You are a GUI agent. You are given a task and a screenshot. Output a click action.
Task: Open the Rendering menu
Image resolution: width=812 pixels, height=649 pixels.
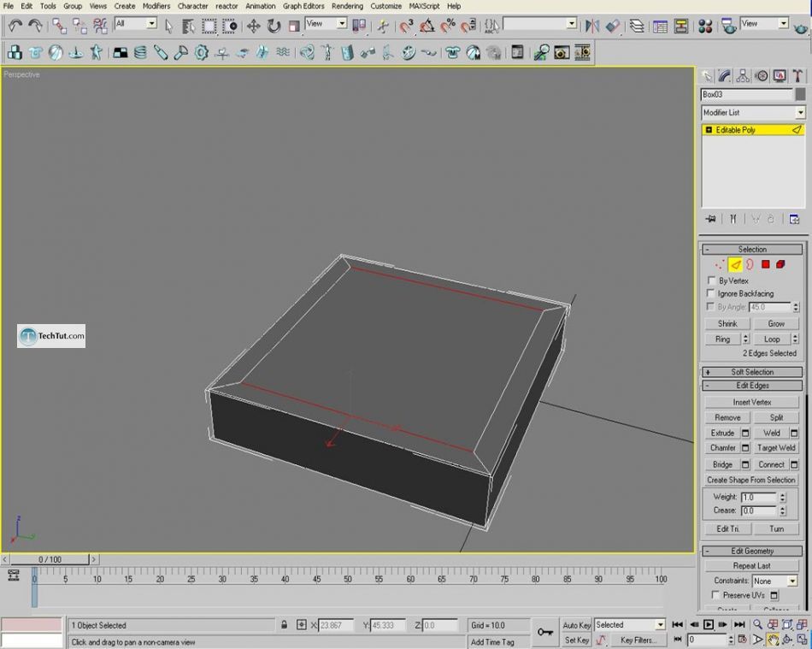click(347, 6)
